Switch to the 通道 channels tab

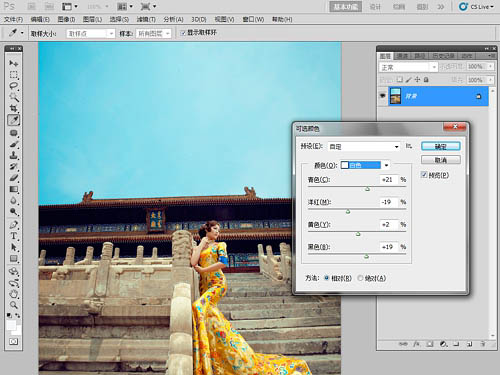point(402,56)
